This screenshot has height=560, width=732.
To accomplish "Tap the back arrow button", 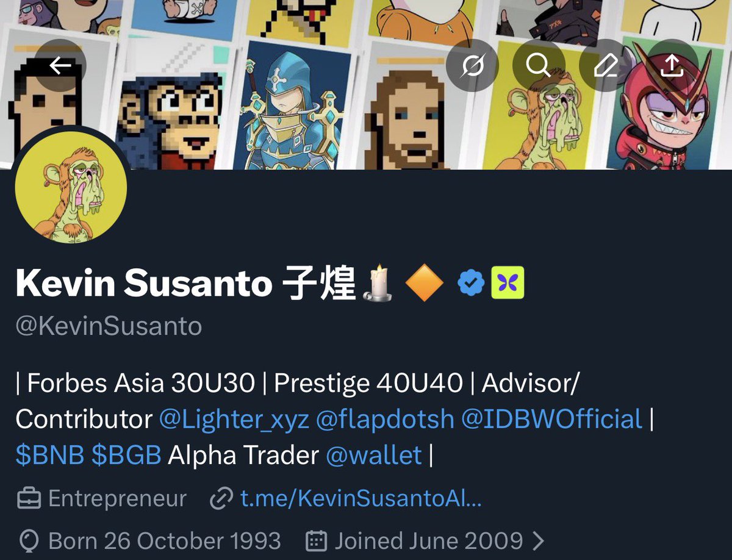I will (60, 65).
